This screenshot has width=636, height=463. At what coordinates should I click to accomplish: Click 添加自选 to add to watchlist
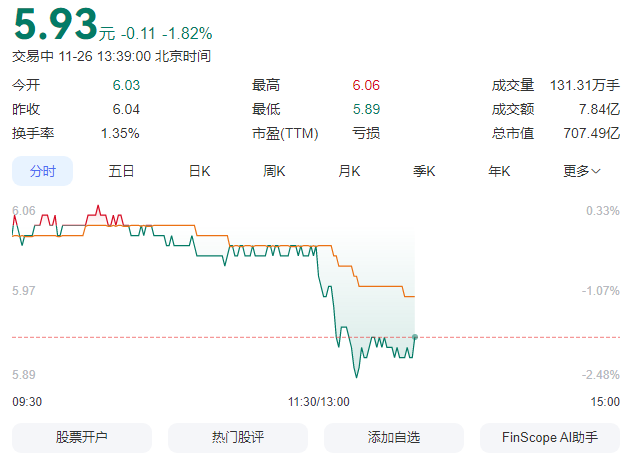click(394, 437)
